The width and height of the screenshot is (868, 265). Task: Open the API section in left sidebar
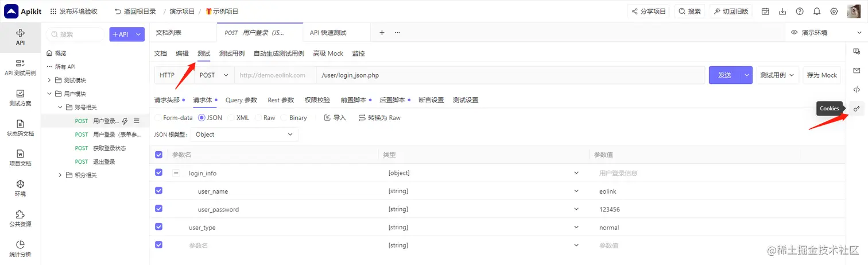click(20, 37)
